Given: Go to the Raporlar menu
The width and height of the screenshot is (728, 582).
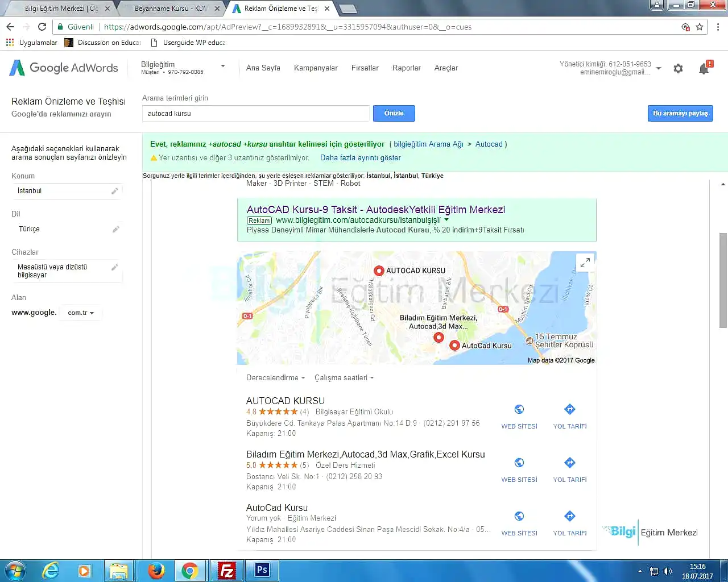Looking at the screenshot, I should 406,68.
